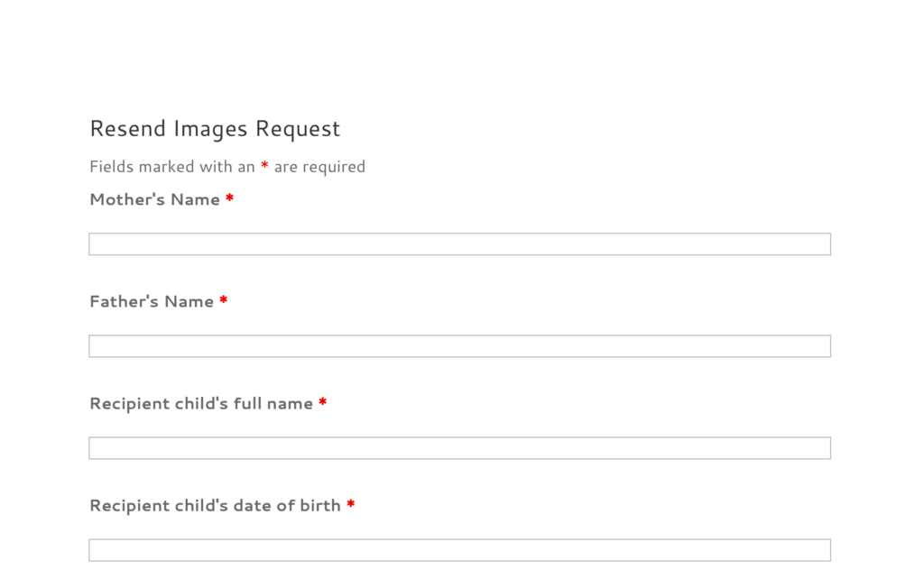This screenshot has width=924, height=579.
Task: Click the word "Request" in the heading
Action: coord(298,129)
